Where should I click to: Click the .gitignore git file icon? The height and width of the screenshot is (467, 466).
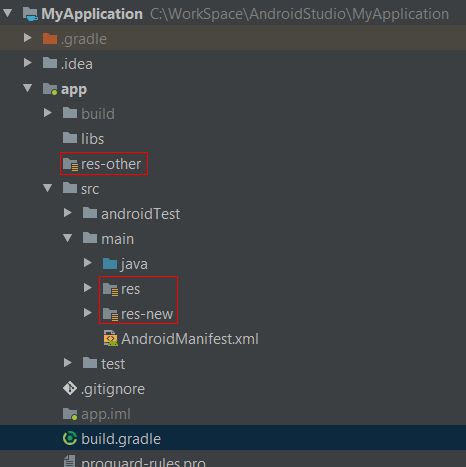[x=70, y=388]
